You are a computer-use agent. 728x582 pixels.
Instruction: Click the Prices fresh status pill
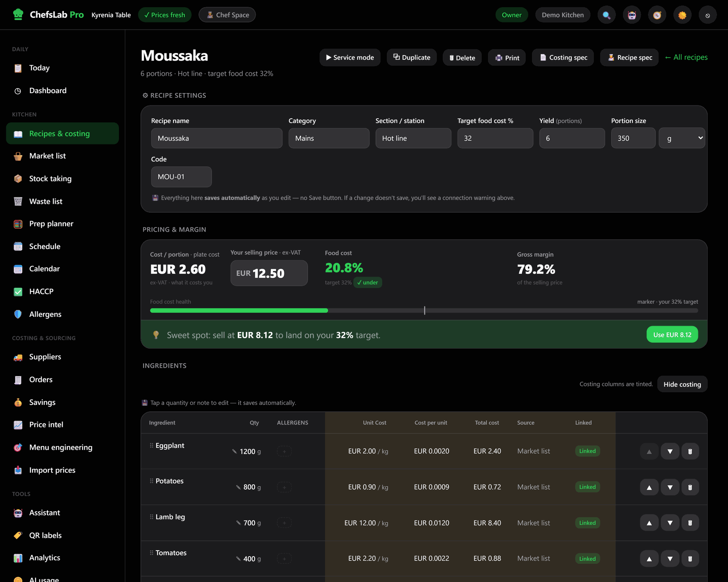(x=165, y=15)
